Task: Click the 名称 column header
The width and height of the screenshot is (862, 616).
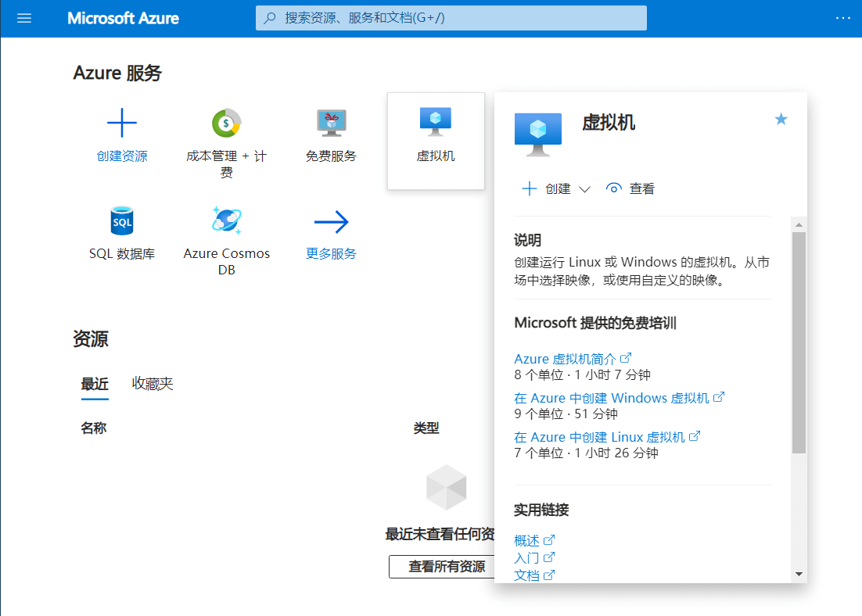Action: pyautogui.click(x=93, y=428)
